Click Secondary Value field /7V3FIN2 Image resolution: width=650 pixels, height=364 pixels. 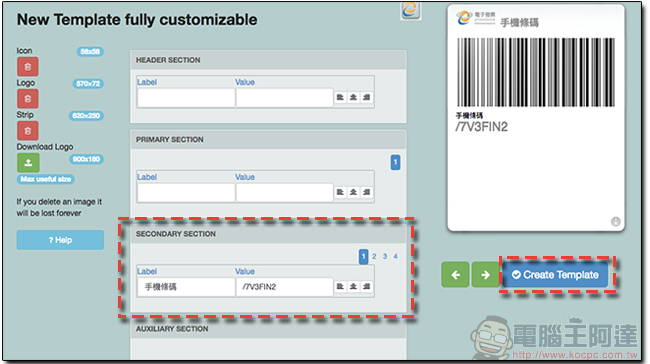284,287
